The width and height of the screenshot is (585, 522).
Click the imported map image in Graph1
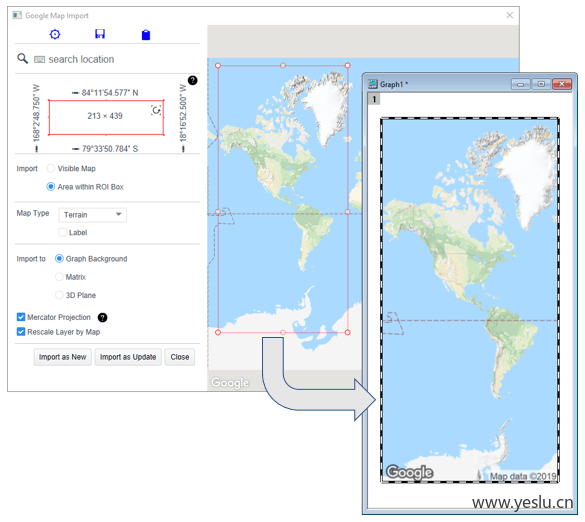[470, 300]
